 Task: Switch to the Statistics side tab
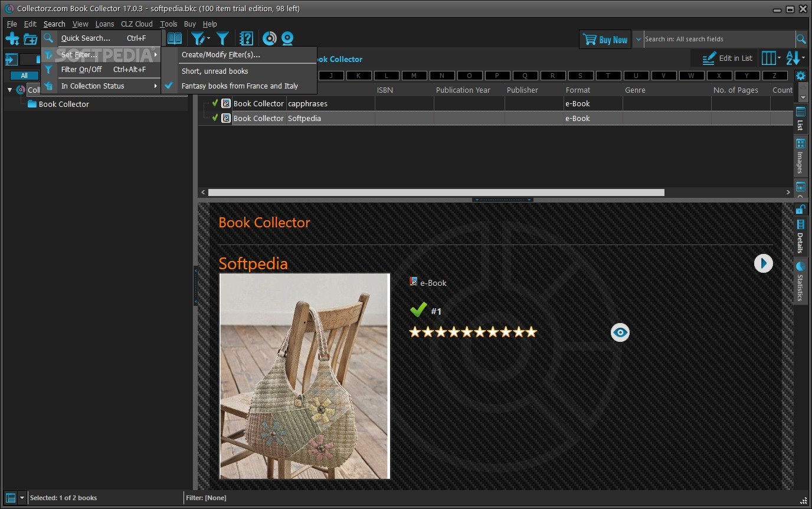pyautogui.click(x=800, y=281)
